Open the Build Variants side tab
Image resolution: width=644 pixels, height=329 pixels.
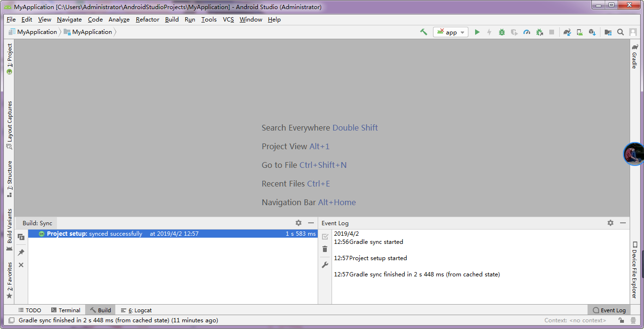click(9, 230)
